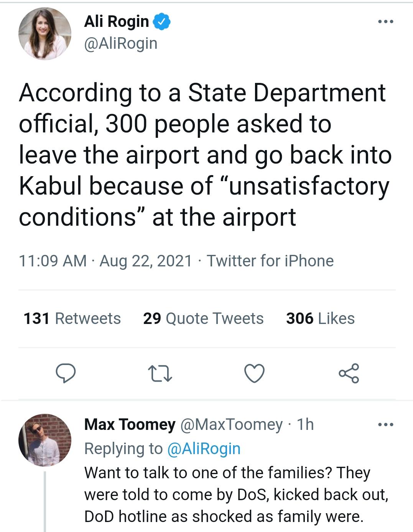Click the Twitter for iPhone source label
This screenshot has height=532, width=413.
(x=270, y=261)
